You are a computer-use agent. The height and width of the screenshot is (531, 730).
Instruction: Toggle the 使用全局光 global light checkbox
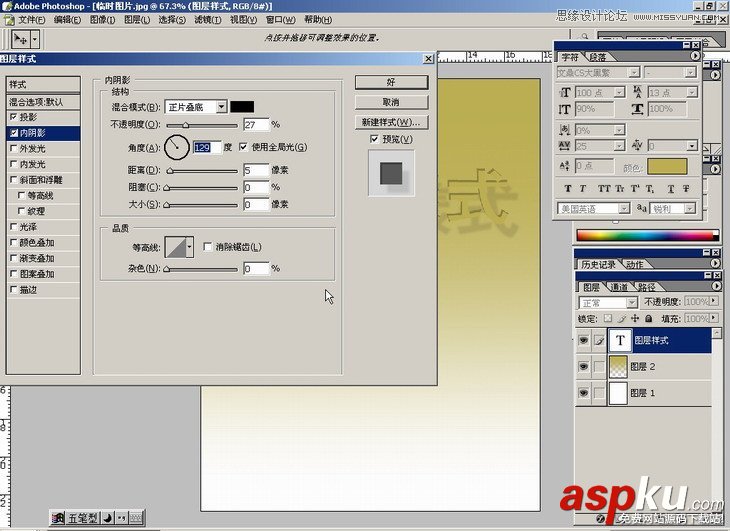243,147
